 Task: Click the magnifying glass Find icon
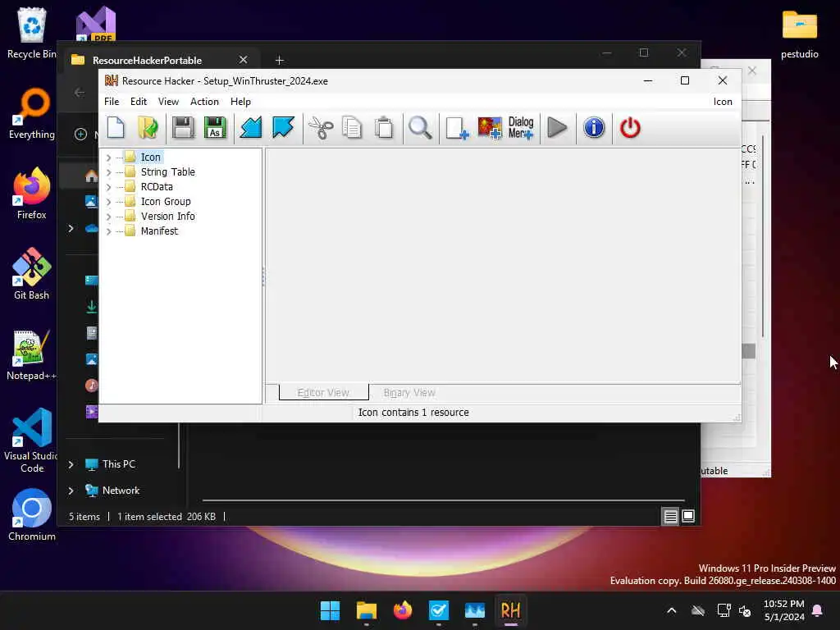[x=420, y=128]
